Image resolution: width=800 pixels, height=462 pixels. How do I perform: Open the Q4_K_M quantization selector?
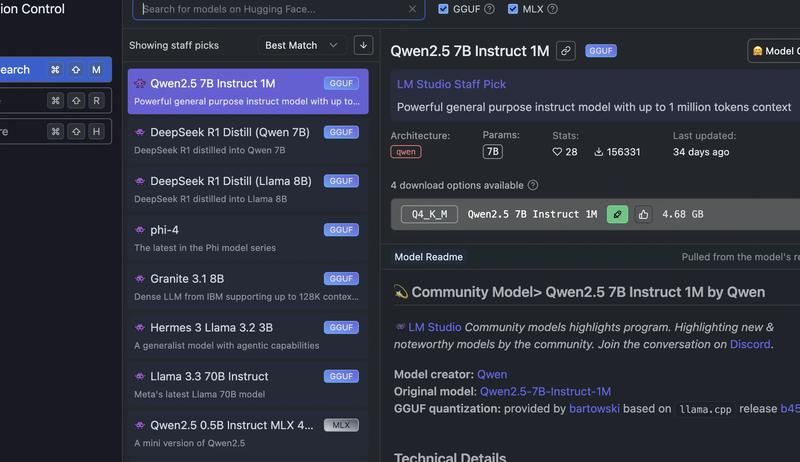pyautogui.click(x=429, y=214)
